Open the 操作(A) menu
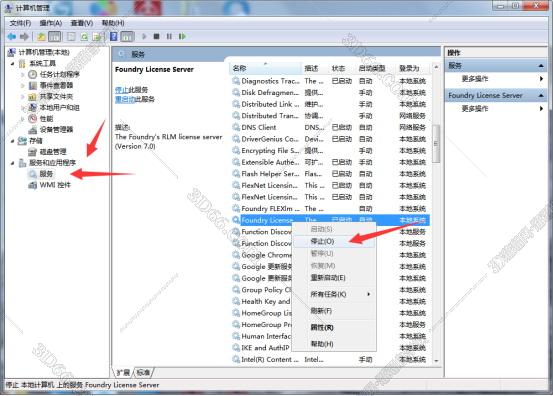 click(x=51, y=23)
